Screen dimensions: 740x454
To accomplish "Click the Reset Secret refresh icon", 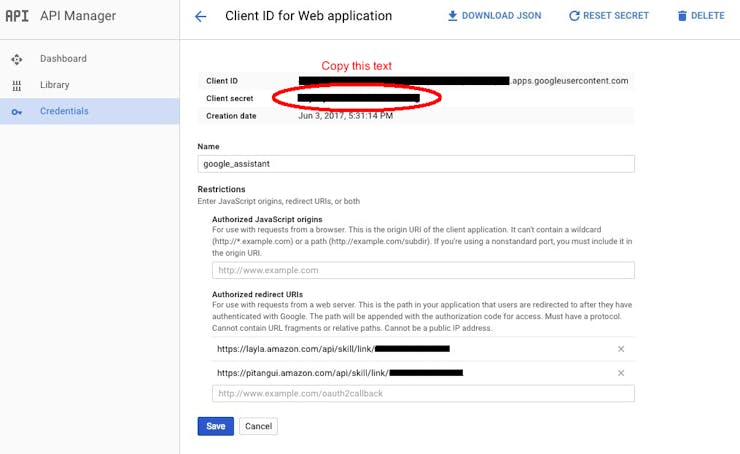I will point(574,16).
